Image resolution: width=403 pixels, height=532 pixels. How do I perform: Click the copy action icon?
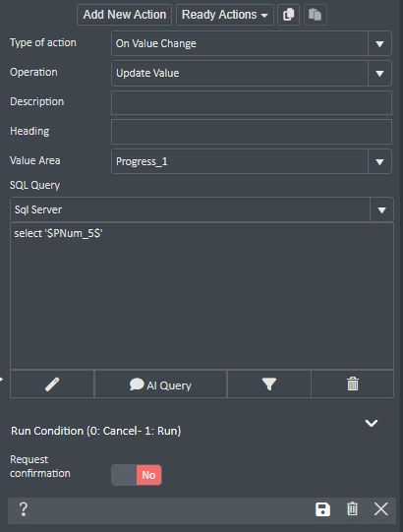[288, 15]
